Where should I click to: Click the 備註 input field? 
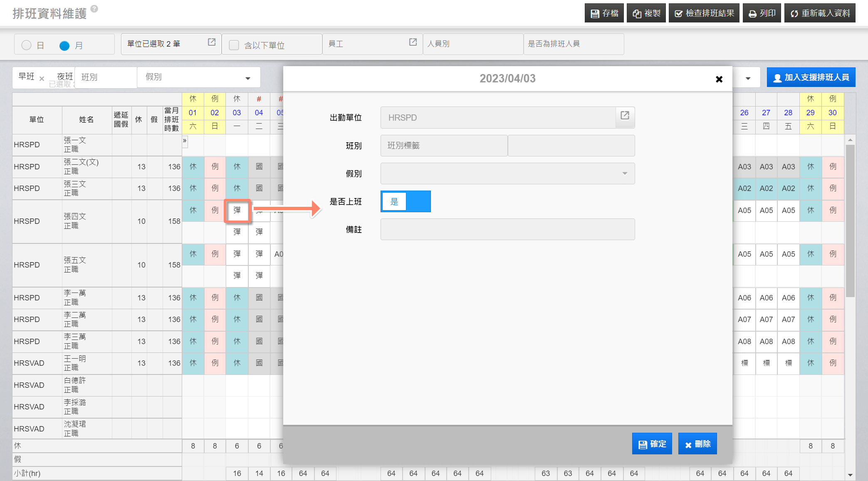point(507,230)
